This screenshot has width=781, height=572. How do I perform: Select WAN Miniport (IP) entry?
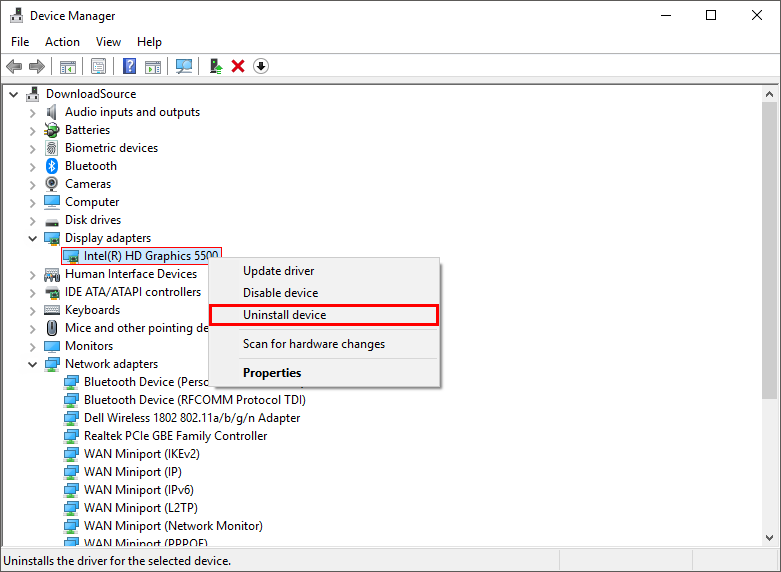click(132, 472)
